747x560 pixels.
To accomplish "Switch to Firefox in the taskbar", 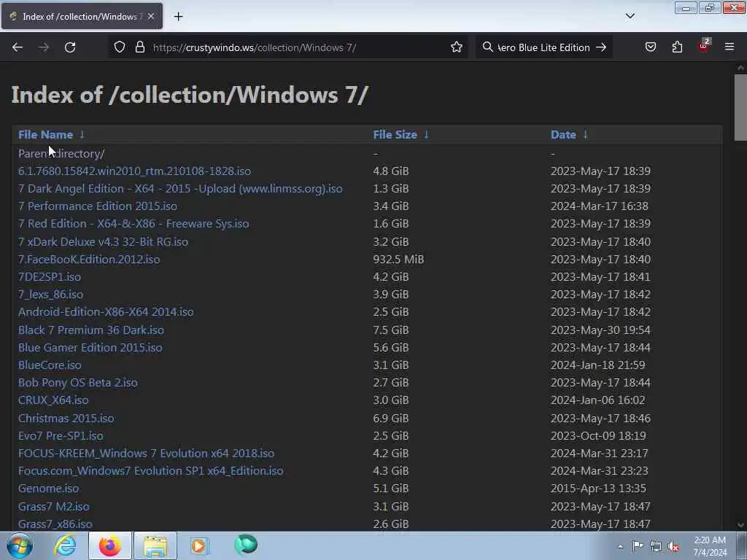I will 110,545.
